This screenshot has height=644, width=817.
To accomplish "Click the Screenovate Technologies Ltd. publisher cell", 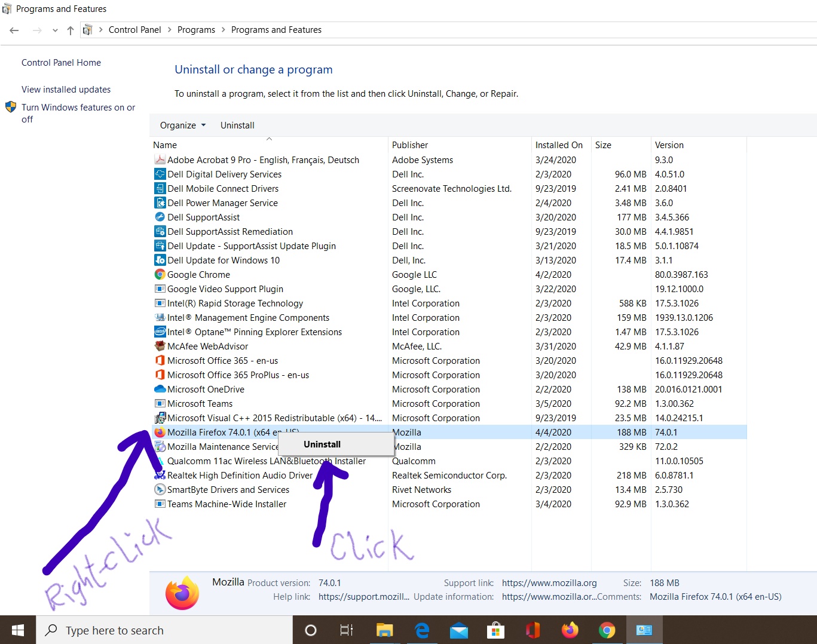I will point(452,189).
